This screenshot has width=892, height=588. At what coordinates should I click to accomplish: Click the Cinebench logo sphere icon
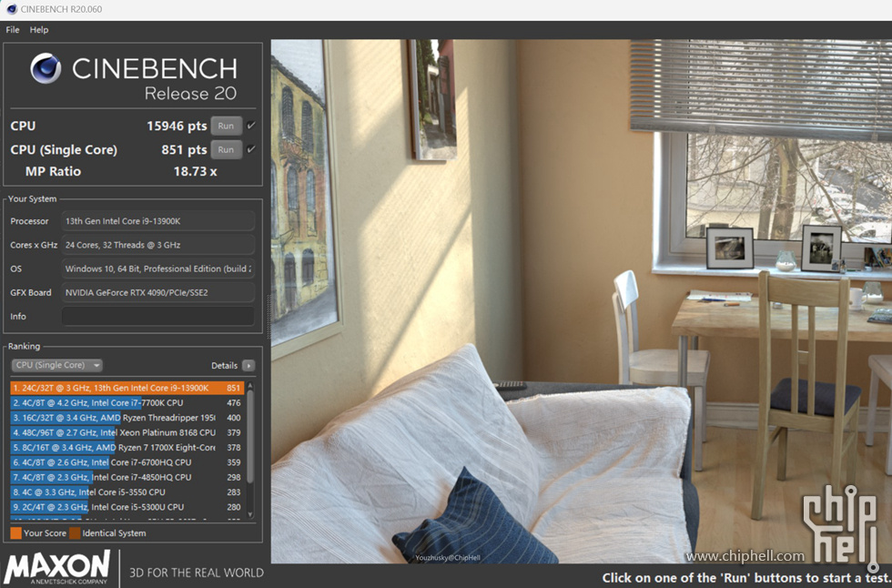click(46, 68)
